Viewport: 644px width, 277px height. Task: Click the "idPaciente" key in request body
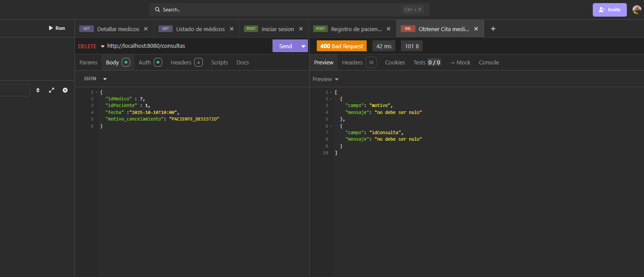point(121,106)
